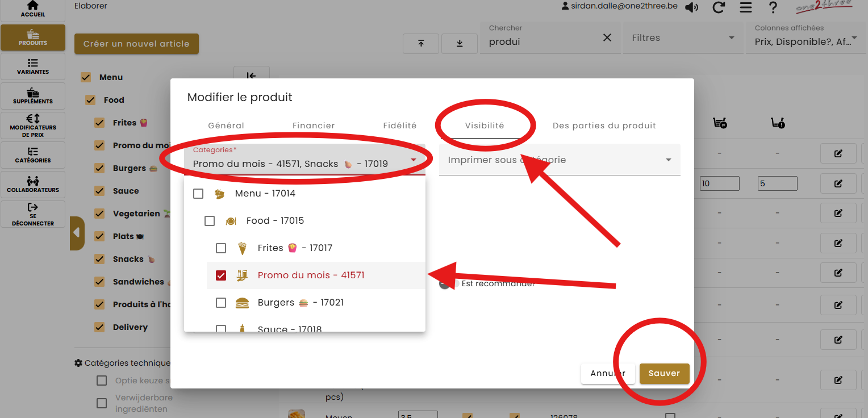Switch to the Financier tab
The width and height of the screenshot is (868, 418).
314,126
